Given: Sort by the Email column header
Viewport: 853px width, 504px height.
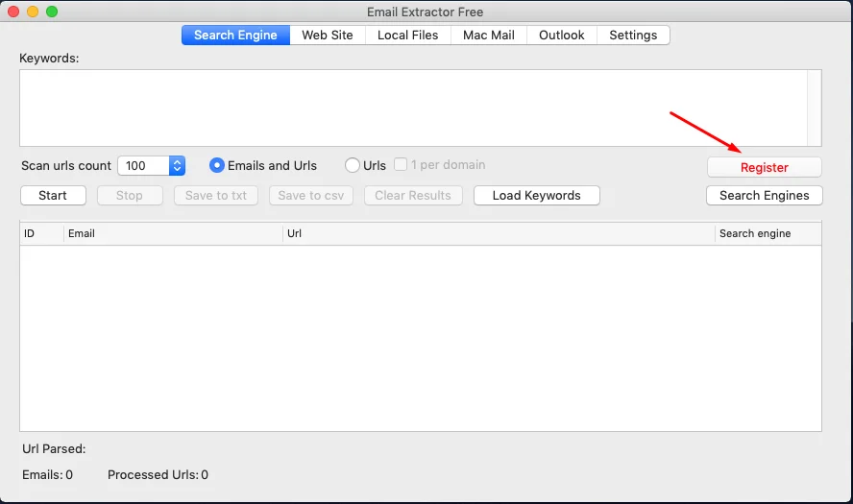Looking at the screenshot, I should (173, 234).
